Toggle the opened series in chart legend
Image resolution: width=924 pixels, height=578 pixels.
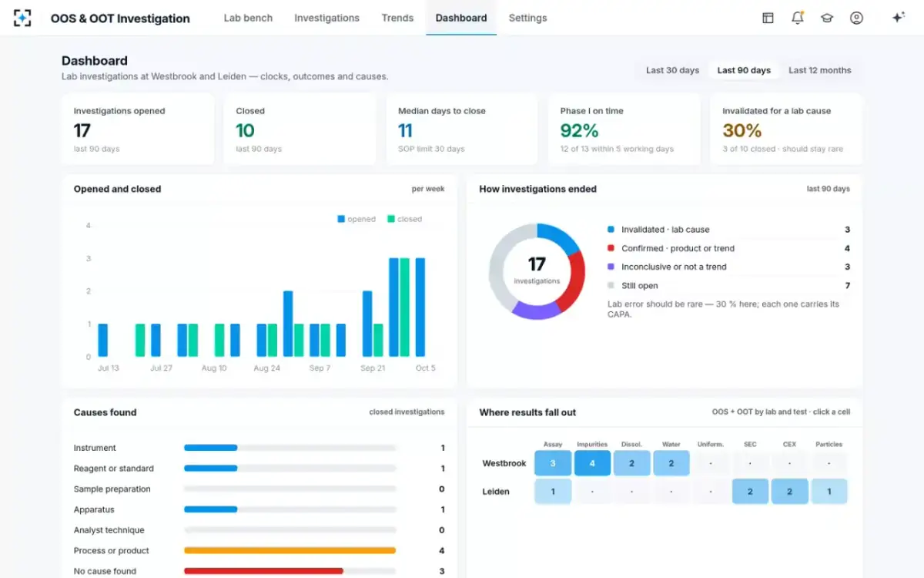357,219
